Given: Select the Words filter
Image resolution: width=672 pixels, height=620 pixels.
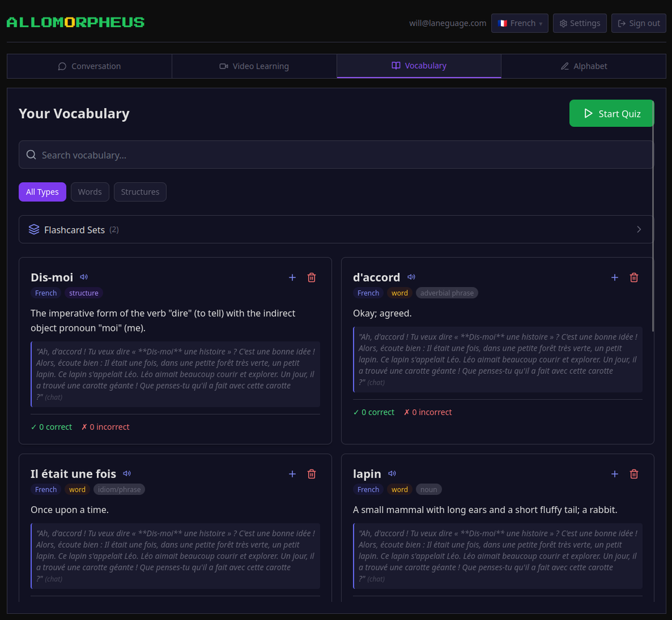Looking at the screenshot, I should 90,192.
